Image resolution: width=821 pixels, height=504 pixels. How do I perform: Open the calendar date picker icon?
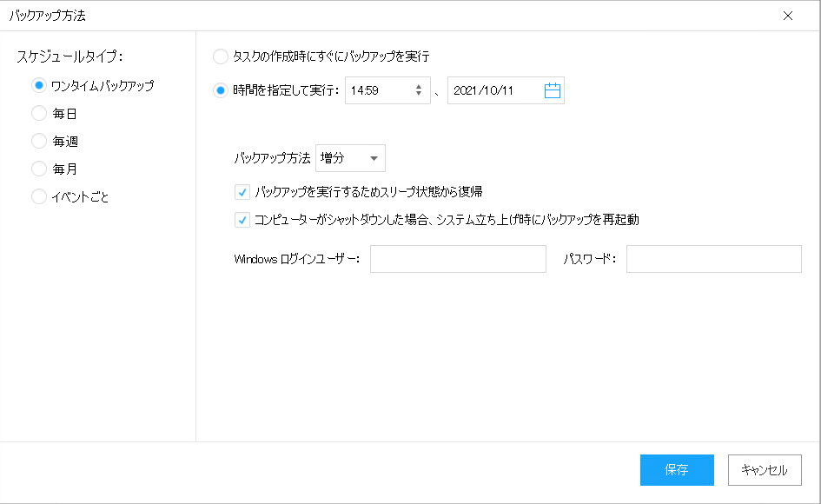click(x=552, y=90)
